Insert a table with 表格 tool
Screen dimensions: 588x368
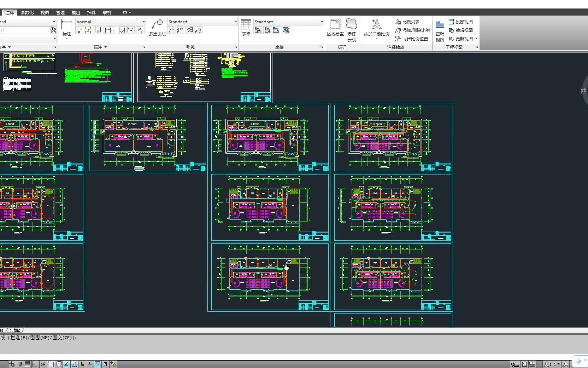click(x=246, y=28)
